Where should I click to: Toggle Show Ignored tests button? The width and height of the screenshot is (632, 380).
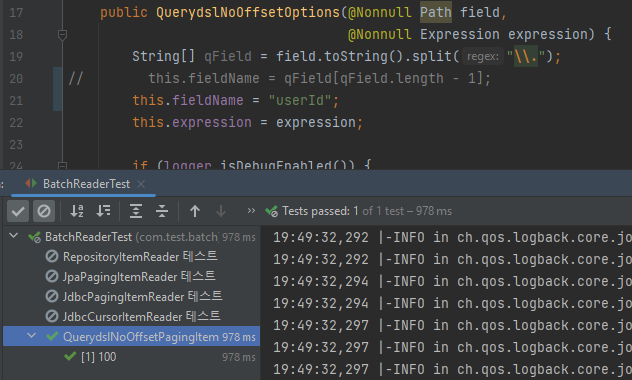coord(44,211)
